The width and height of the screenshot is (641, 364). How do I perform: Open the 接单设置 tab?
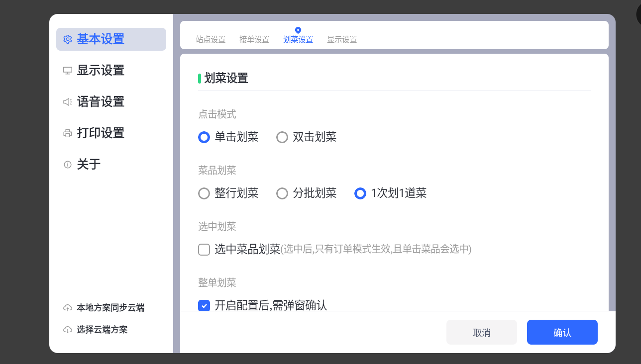coord(254,40)
